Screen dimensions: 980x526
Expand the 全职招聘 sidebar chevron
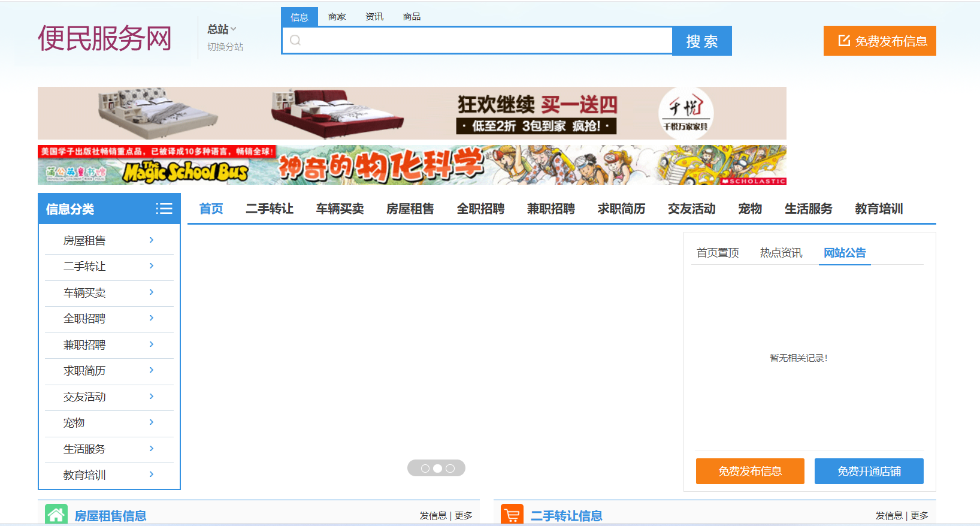pyautogui.click(x=152, y=318)
